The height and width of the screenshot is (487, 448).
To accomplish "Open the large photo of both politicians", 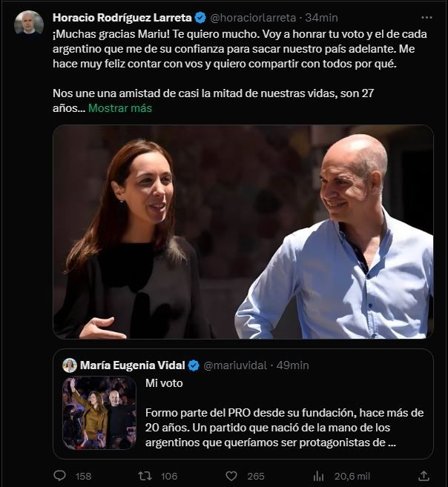I will (x=243, y=232).
